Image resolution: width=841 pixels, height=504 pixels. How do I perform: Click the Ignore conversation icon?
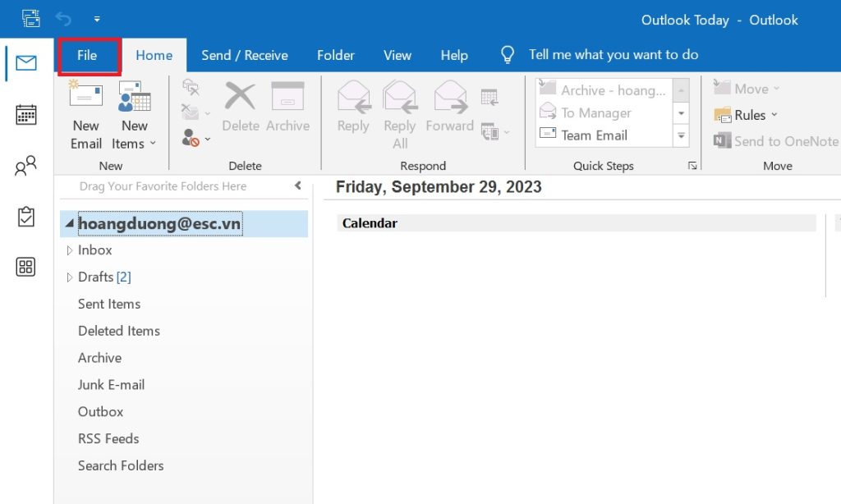[x=191, y=87]
